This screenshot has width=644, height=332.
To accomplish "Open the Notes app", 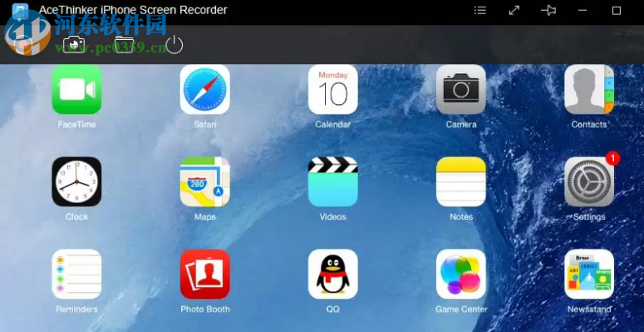I will (x=461, y=181).
